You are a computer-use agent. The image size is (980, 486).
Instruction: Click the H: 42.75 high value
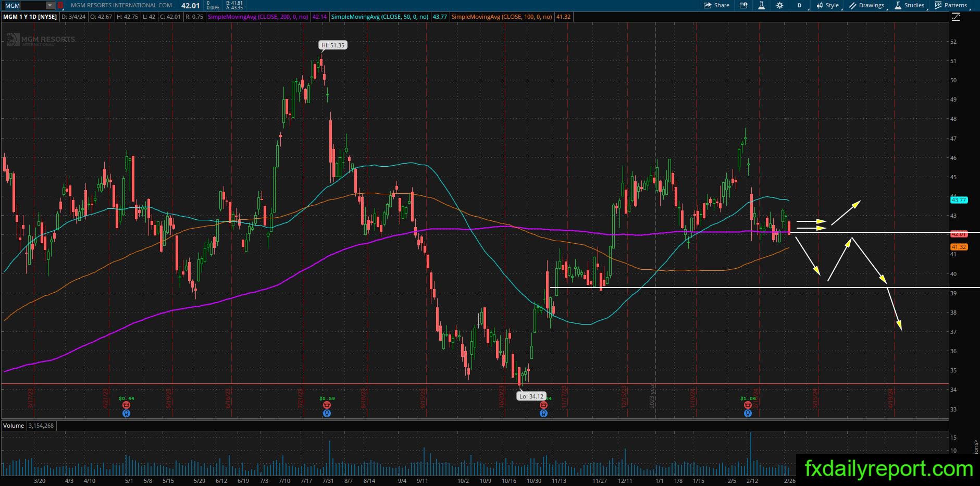pos(127,17)
